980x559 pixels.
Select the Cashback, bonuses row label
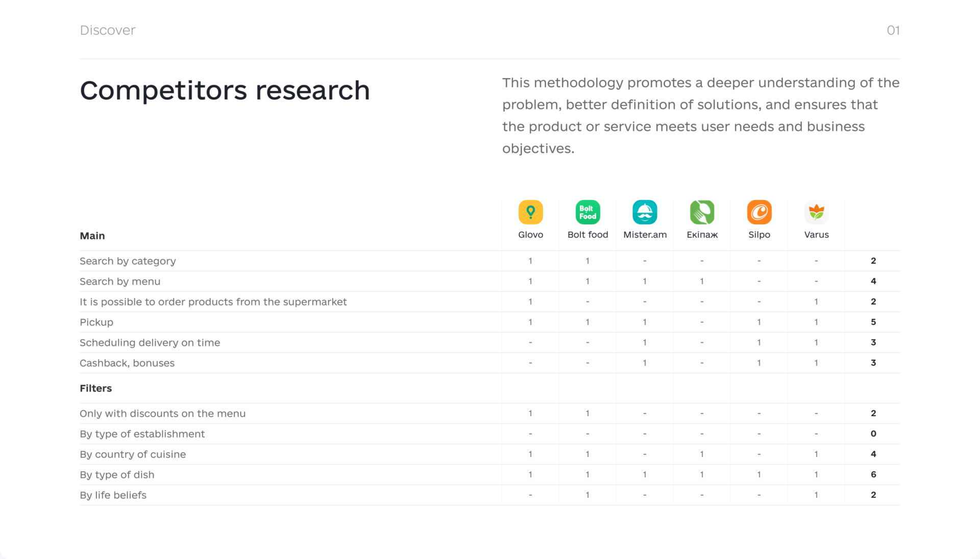[127, 363]
